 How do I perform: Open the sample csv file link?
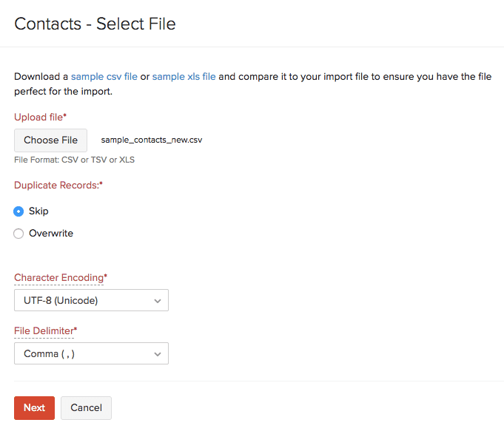[x=104, y=76]
